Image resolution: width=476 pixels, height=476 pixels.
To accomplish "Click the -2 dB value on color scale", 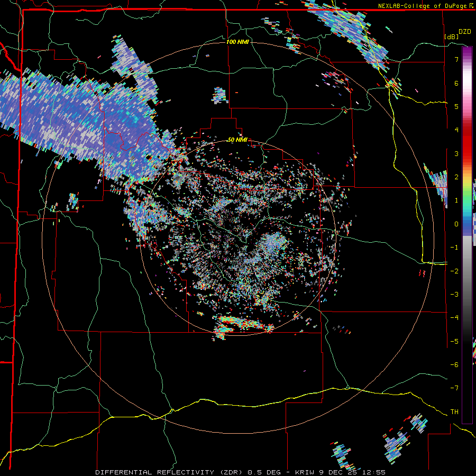I will pyautogui.click(x=454, y=271).
